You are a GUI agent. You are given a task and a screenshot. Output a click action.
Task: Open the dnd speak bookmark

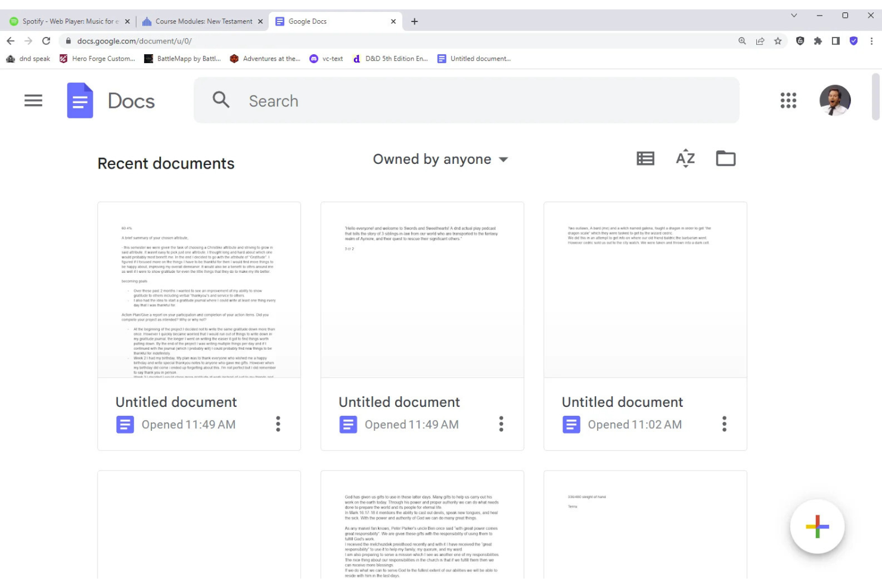[28, 58]
